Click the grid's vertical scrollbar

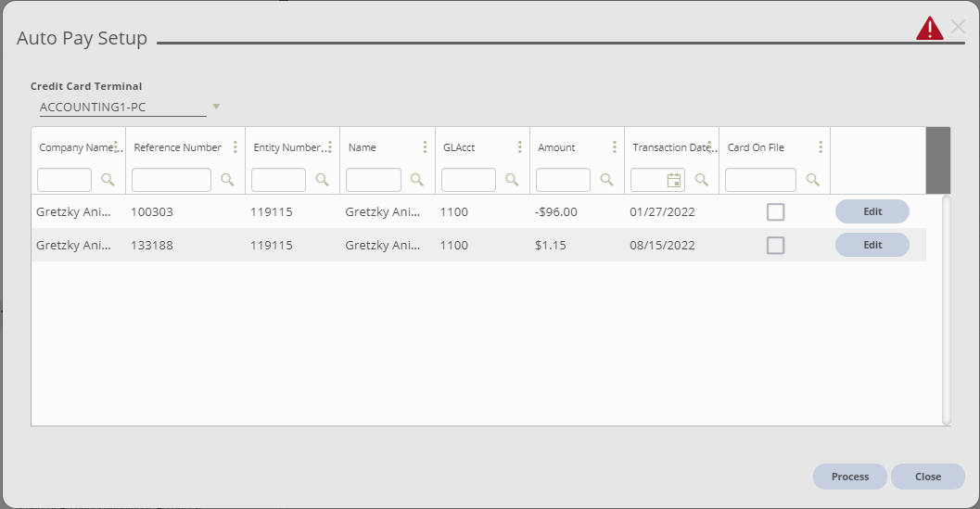pos(947,311)
